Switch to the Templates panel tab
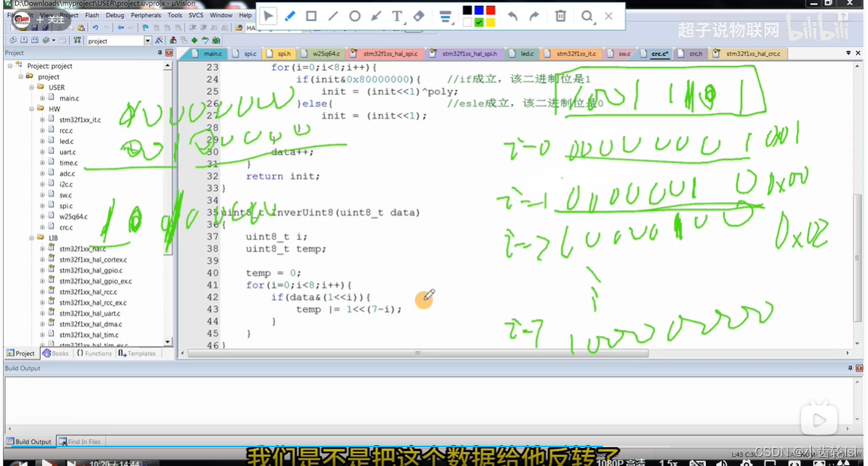The height and width of the screenshot is (466, 868). click(137, 353)
